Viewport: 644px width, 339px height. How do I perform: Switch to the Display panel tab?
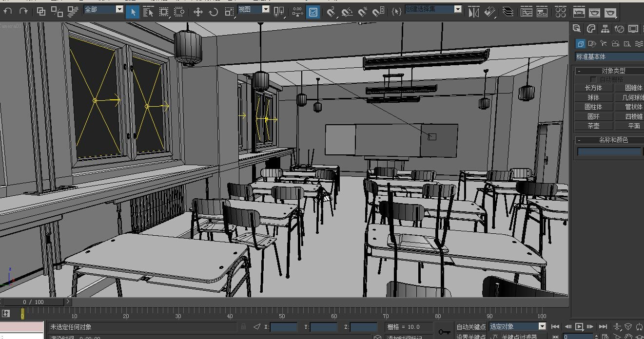(633, 29)
